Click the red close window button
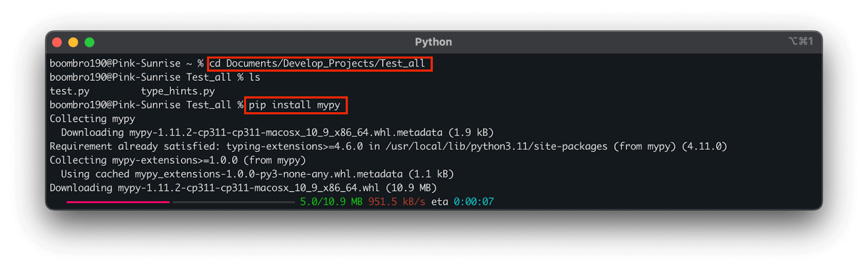This screenshot has width=868, height=270. (57, 42)
